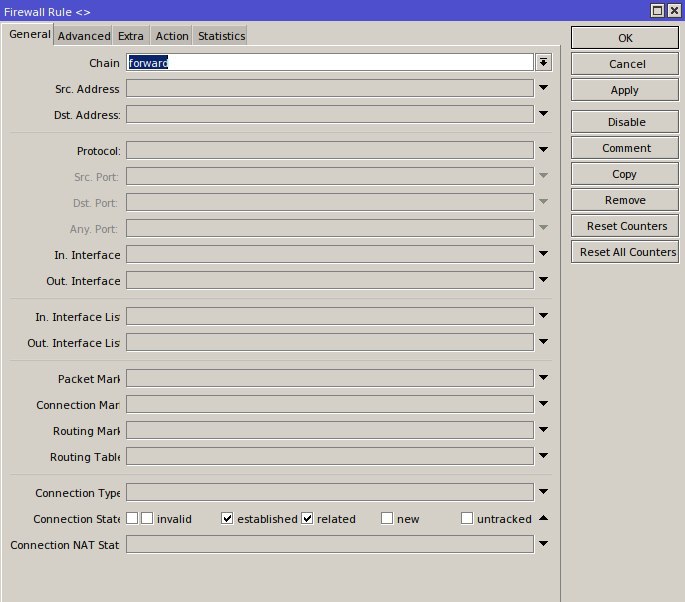Image resolution: width=685 pixels, height=602 pixels.
Task: Expand the Connection NAT State field
Action: click(x=543, y=544)
